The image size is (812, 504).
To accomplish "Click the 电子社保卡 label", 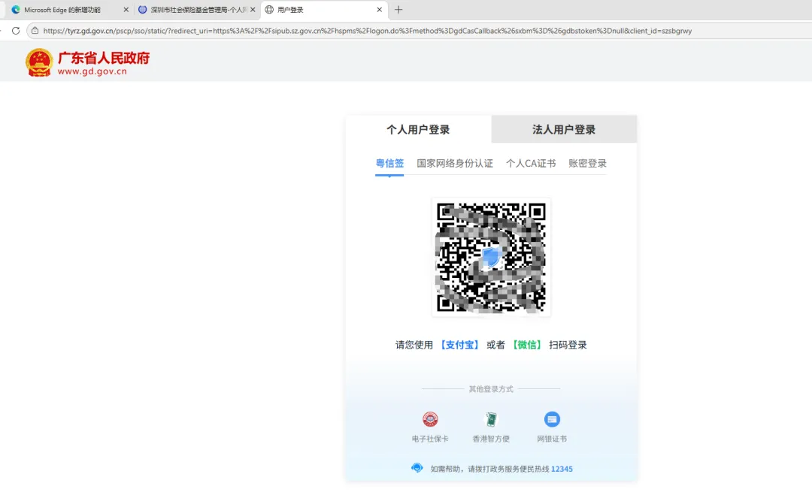I will coord(430,439).
